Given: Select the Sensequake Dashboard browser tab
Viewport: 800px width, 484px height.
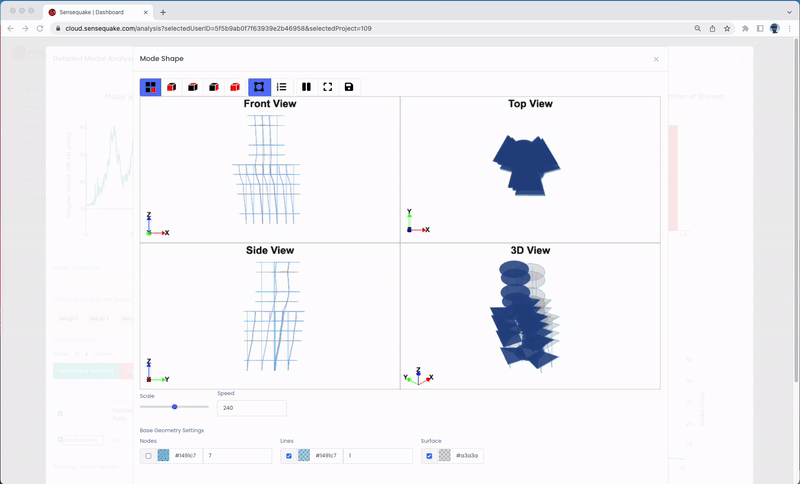Looking at the screenshot, I should [93, 12].
